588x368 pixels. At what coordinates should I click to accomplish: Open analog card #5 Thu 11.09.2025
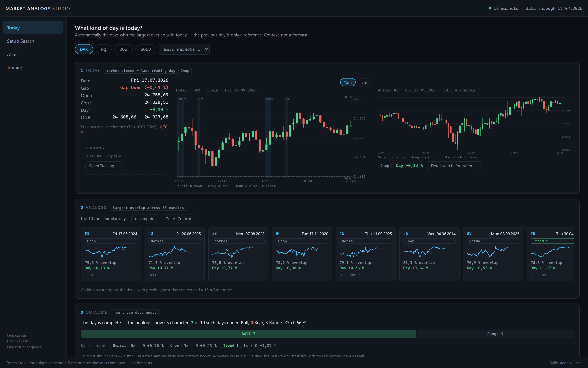(366, 254)
